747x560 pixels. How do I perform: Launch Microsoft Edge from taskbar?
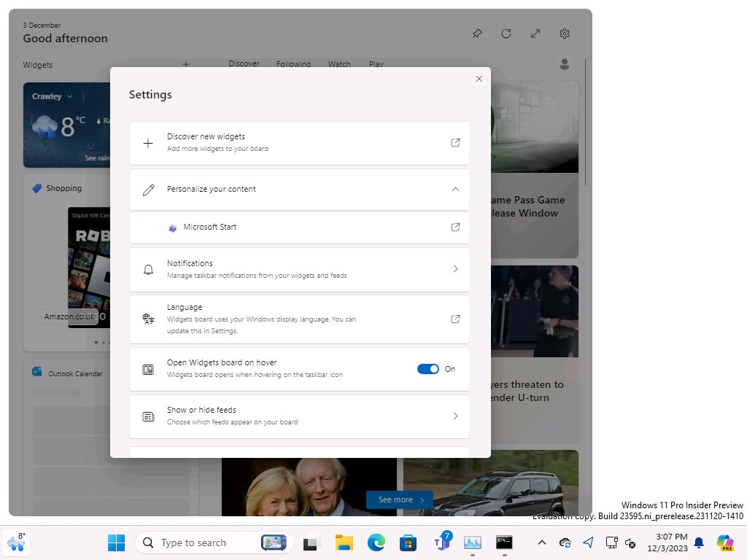pos(376,542)
